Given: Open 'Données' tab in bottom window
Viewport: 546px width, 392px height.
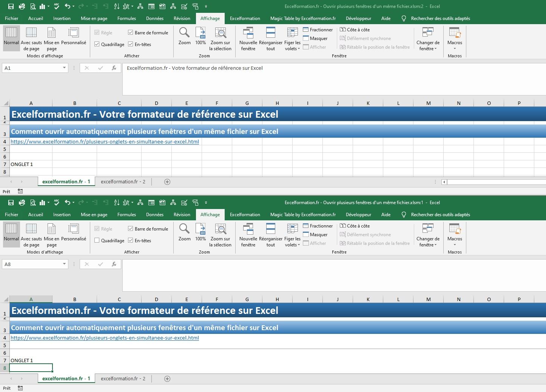Looking at the screenshot, I should click(155, 215).
